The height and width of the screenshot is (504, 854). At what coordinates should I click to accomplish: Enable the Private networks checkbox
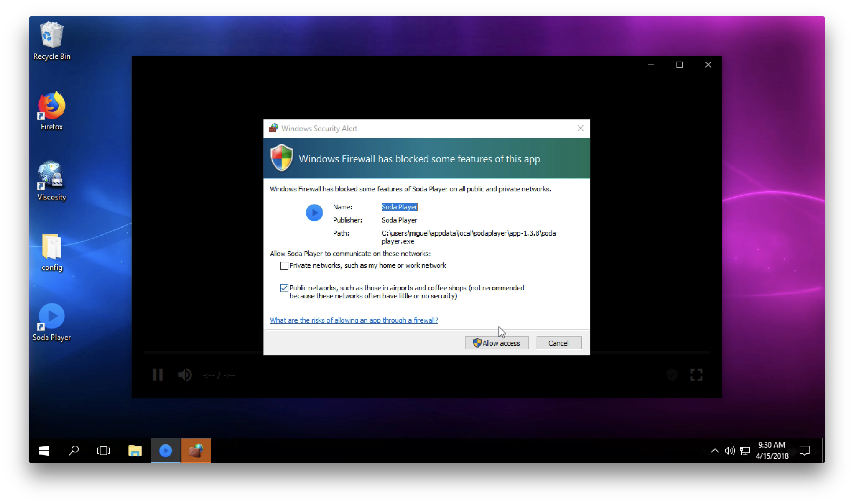(x=284, y=266)
